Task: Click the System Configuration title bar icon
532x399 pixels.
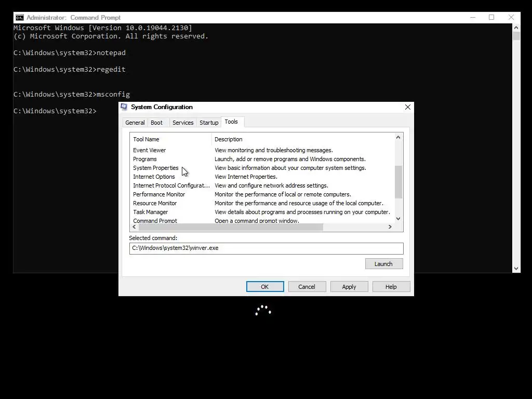Action: (x=124, y=107)
